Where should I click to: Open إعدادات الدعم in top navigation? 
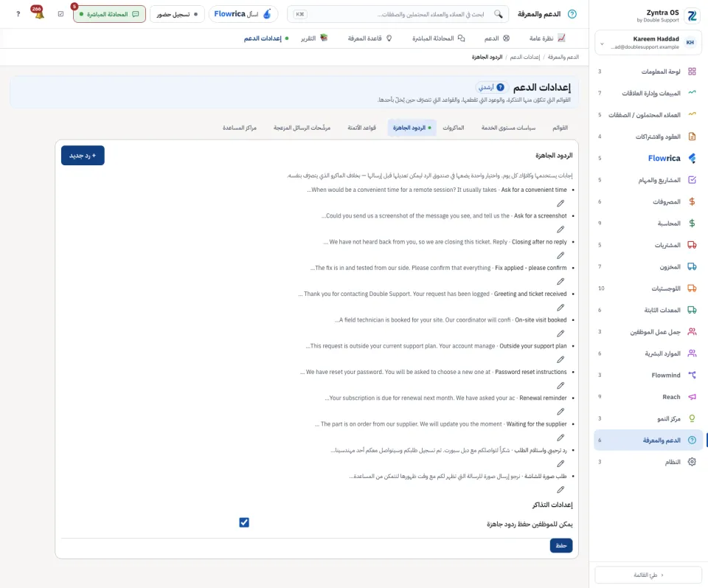coord(266,38)
